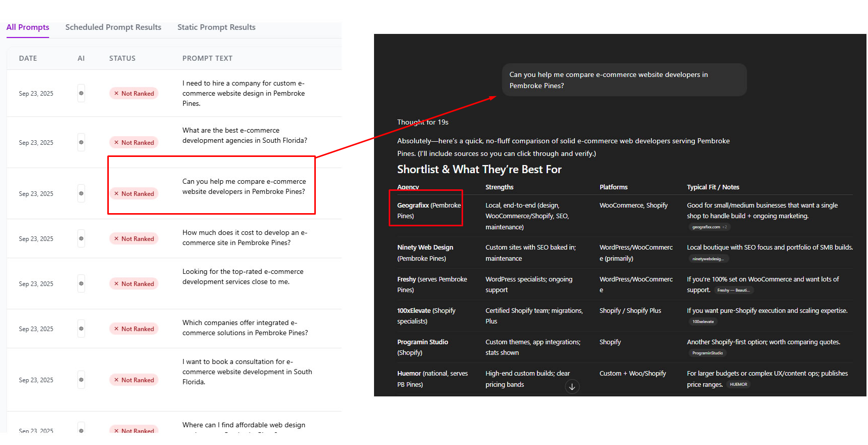Open prompt 'Looking for the top-rated e-commerce development'
The height and width of the screenshot is (445, 868).
tap(243, 276)
